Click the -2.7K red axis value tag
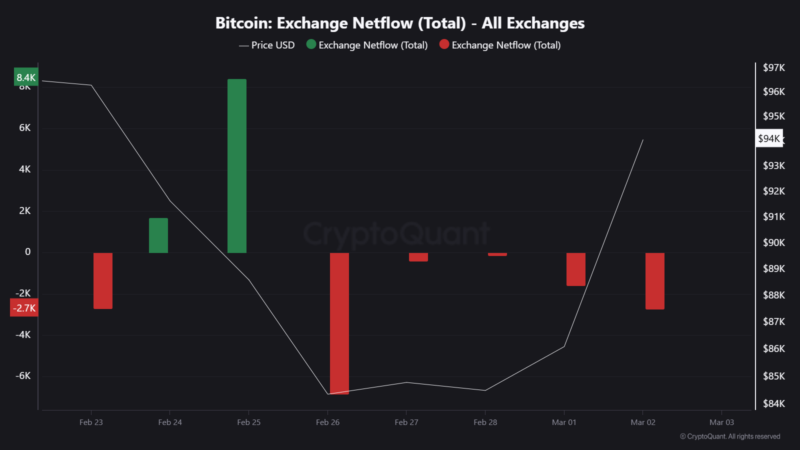This screenshot has width=800, height=450. coord(24,308)
